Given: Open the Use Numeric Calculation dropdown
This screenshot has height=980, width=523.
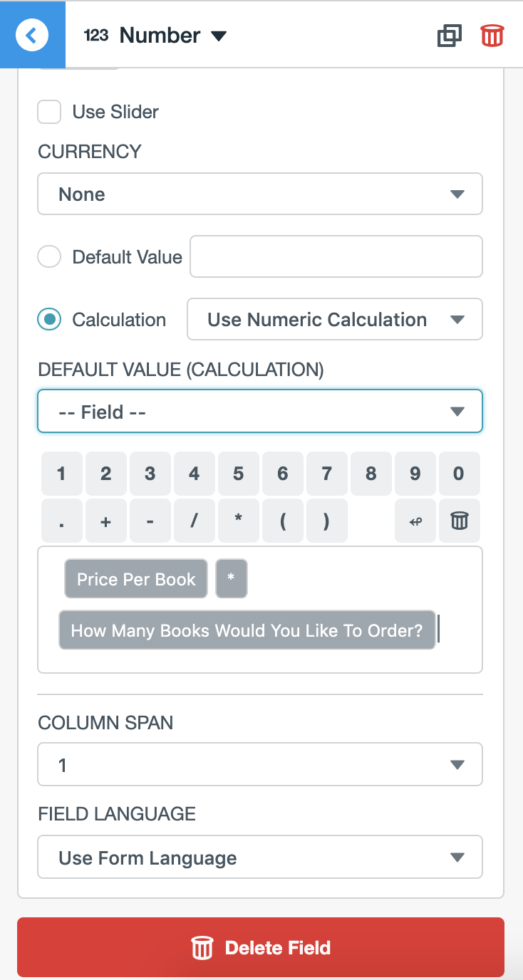Looking at the screenshot, I should pos(334,319).
